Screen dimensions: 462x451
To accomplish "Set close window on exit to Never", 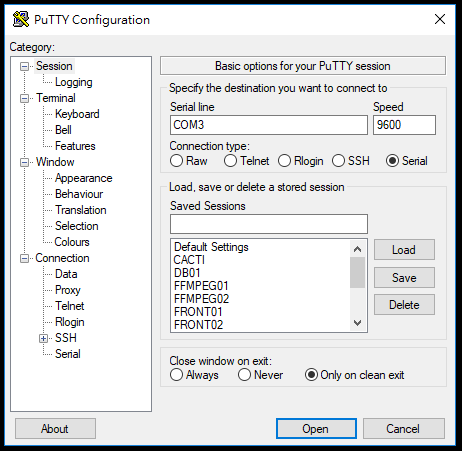I will click(x=244, y=375).
